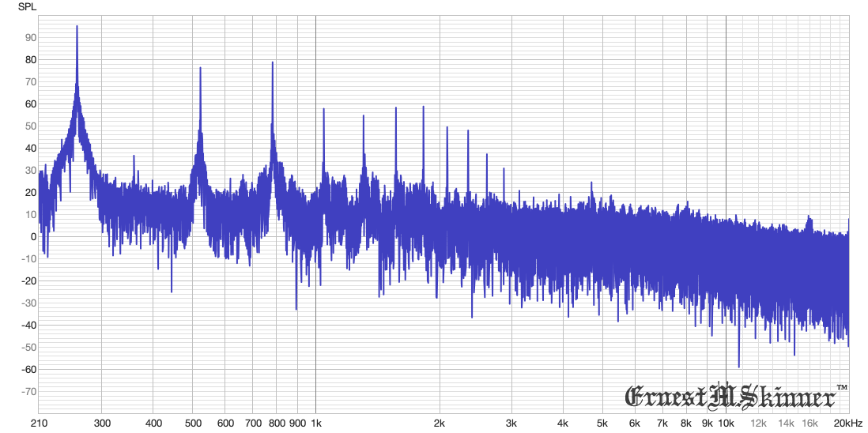Screen dimensions: 868x433
Task: Pick the -50 label on SPL axis
Action: pos(30,348)
